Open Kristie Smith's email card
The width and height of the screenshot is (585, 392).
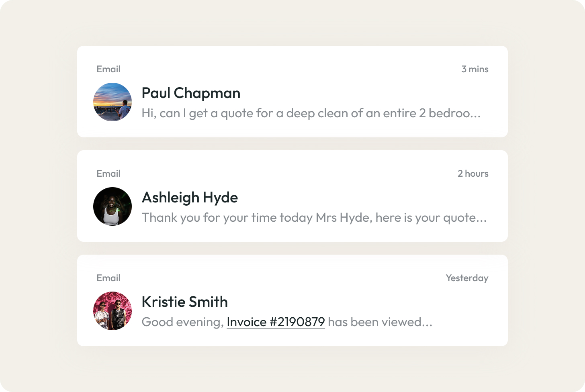[292, 300]
